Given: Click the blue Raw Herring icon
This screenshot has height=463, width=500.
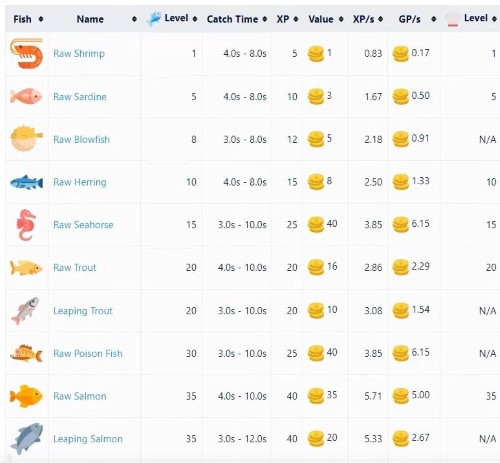Looking at the screenshot, I should tap(27, 182).
